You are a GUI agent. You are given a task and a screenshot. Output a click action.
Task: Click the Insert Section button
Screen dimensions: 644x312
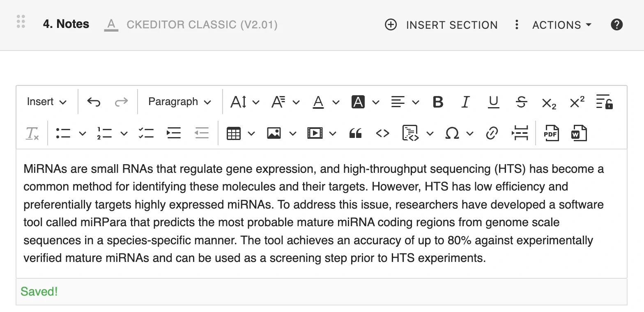pyautogui.click(x=441, y=25)
